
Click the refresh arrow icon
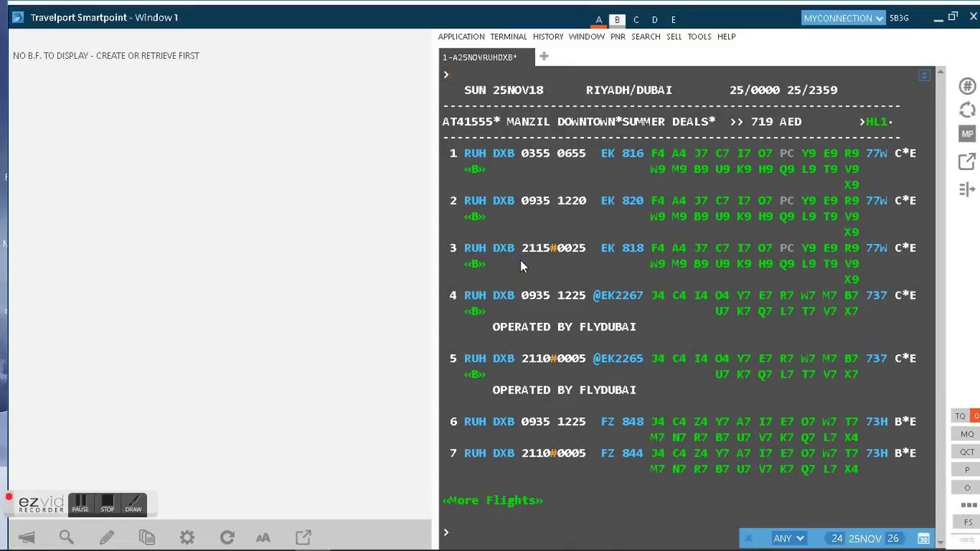click(x=227, y=537)
